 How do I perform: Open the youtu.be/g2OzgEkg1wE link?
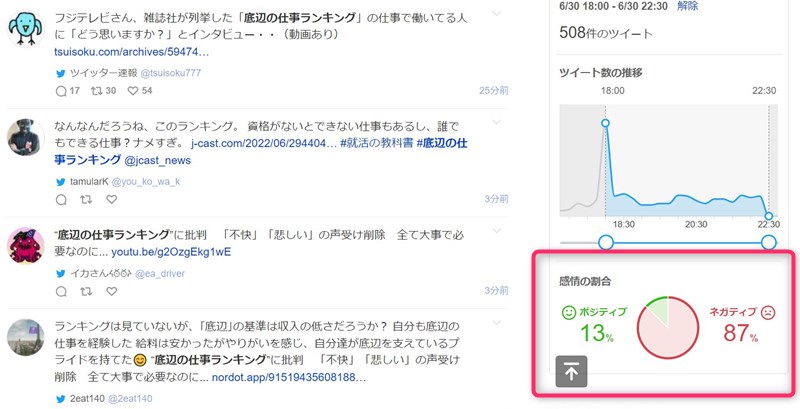coord(171,252)
